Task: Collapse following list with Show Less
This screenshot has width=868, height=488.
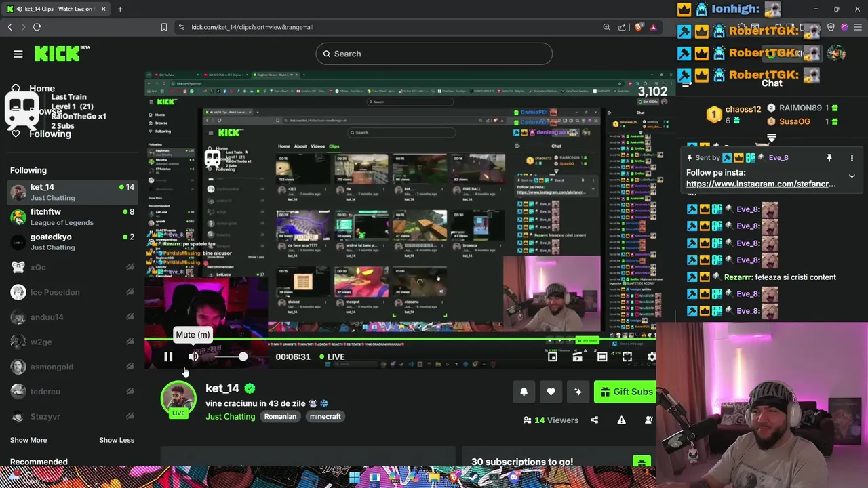Action: coord(117,440)
